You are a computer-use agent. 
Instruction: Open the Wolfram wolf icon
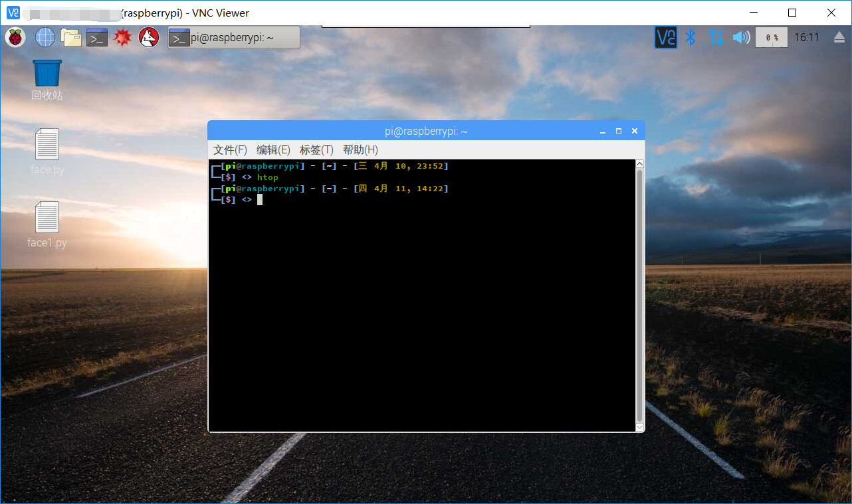(149, 38)
